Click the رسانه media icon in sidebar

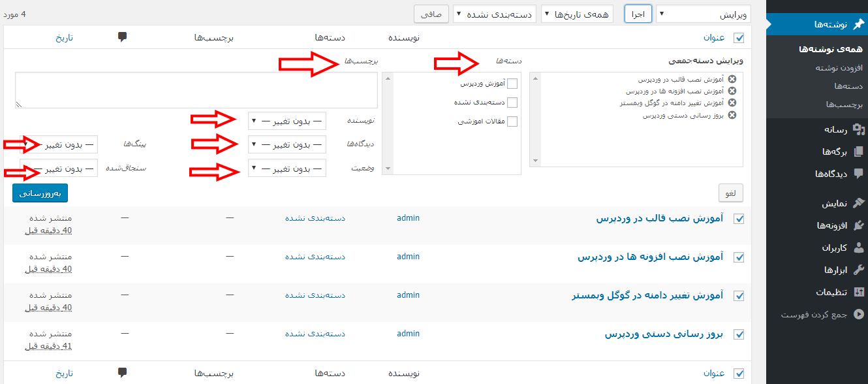[858, 130]
